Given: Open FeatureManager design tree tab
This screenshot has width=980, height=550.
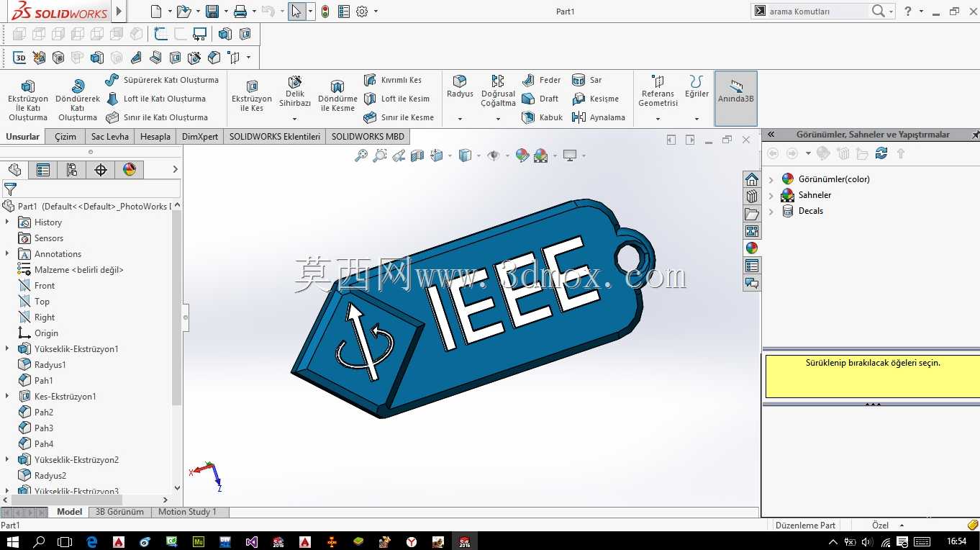Looking at the screenshot, I should [x=14, y=170].
